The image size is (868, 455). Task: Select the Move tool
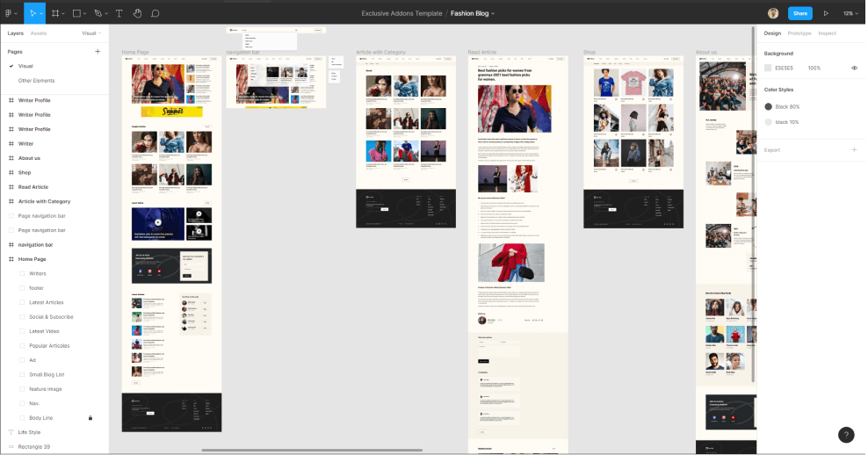[x=33, y=13]
